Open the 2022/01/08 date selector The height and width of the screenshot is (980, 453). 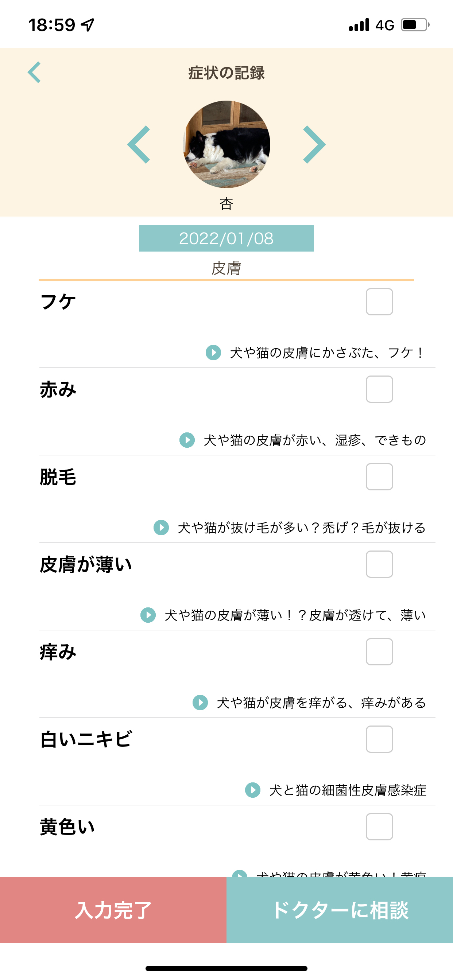(x=226, y=238)
